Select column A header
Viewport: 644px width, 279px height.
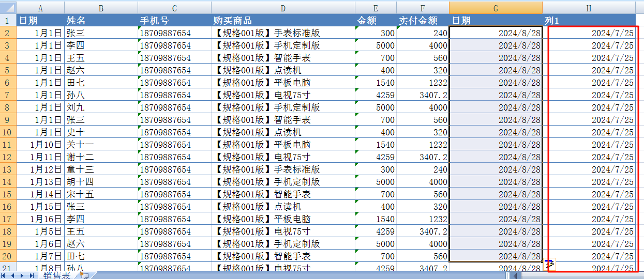click(40, 8)
